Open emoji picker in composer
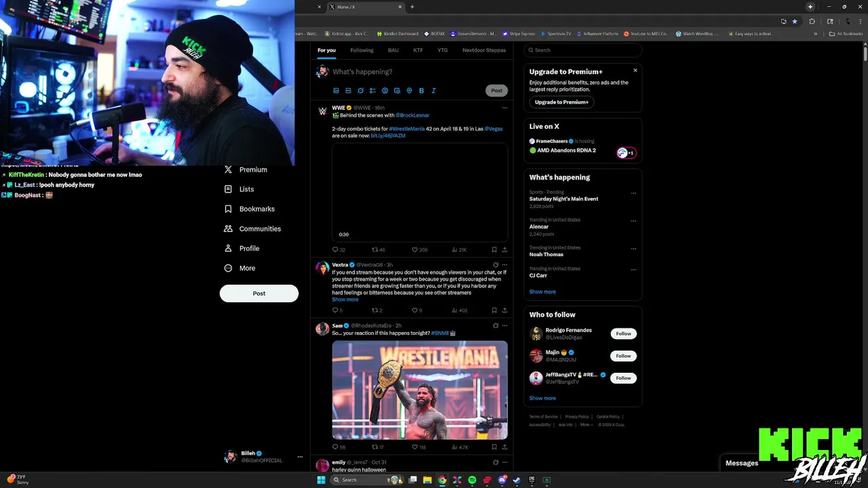The image size is (868, 488). pyautogui.click(x=384, y=91)
